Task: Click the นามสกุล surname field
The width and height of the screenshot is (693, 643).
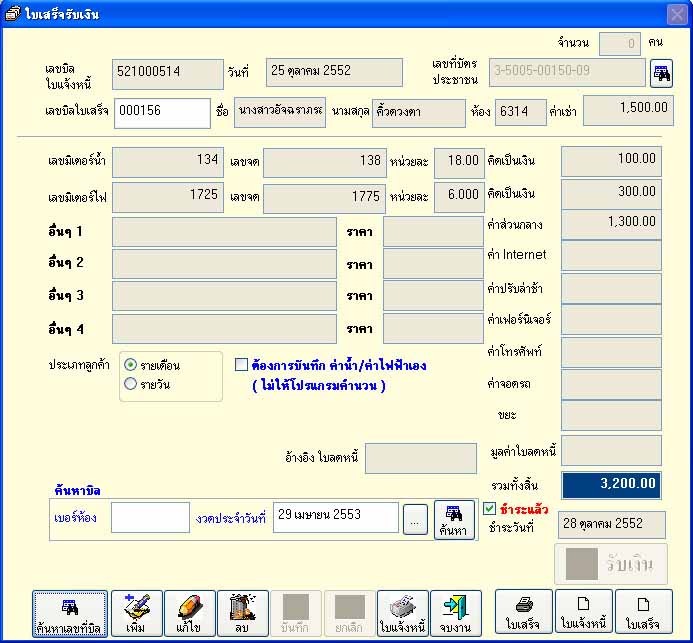Action: point(419,113)
